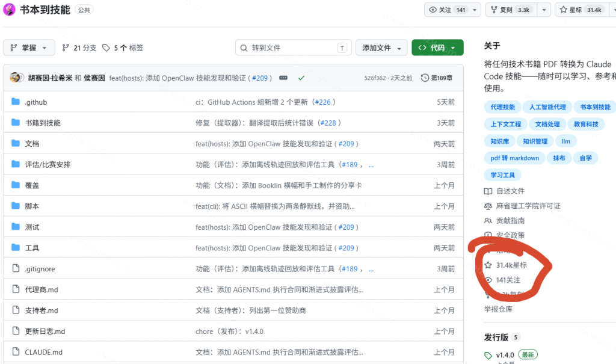This screenshot has height=364, width=616.
Task: Click the 星标 star button at top
Action: tap(581, 10)
